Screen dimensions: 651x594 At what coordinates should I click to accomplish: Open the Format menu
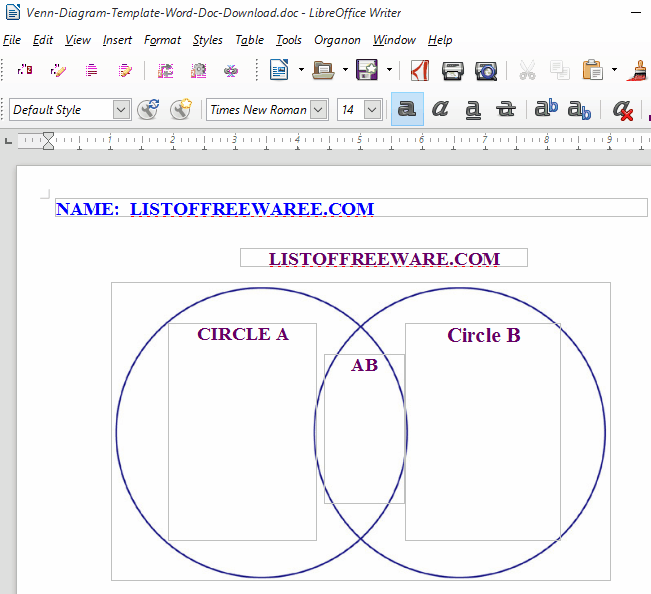[162, 40]
